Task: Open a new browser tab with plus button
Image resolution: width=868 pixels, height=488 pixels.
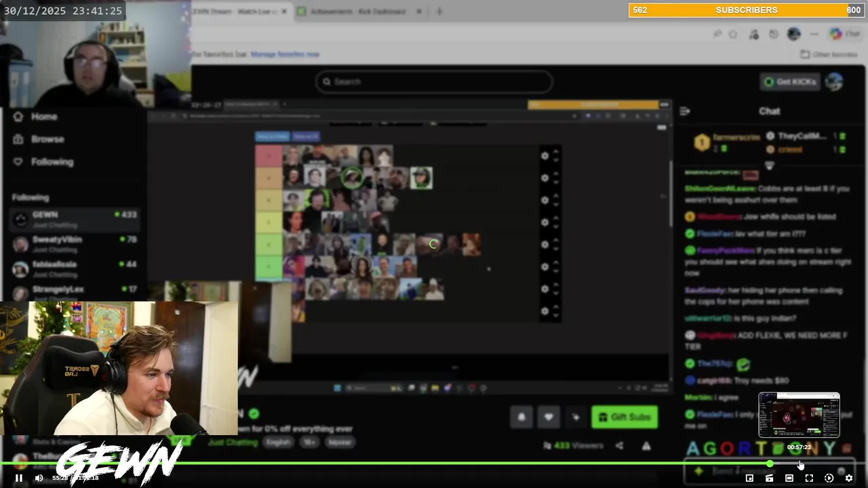Action: [x=439, y=11]
